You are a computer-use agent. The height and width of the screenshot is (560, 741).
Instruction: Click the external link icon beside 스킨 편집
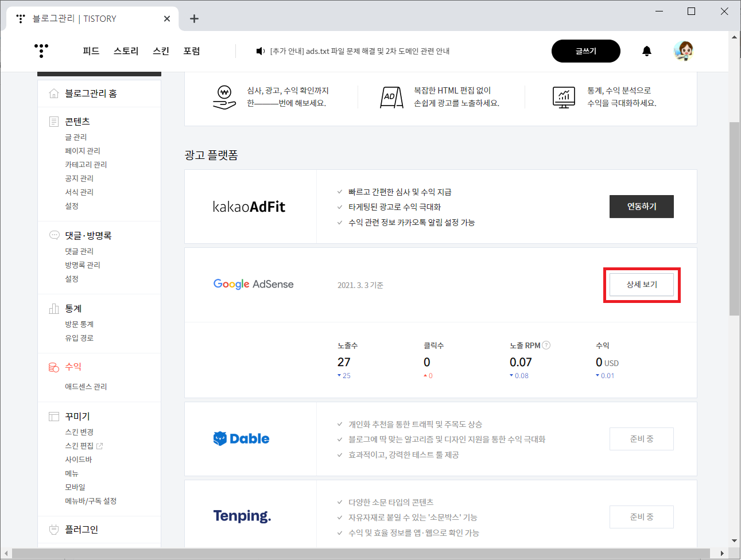coord(100,446)
